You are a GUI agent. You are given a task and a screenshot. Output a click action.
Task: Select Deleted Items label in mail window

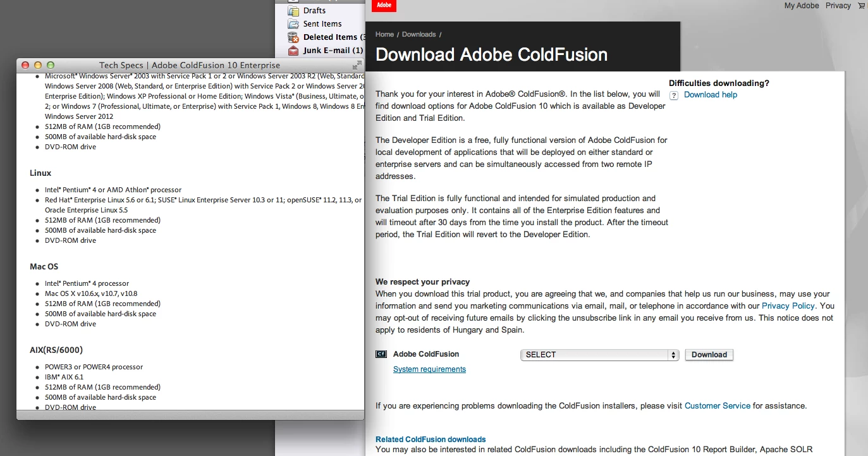tap(333, 37)
